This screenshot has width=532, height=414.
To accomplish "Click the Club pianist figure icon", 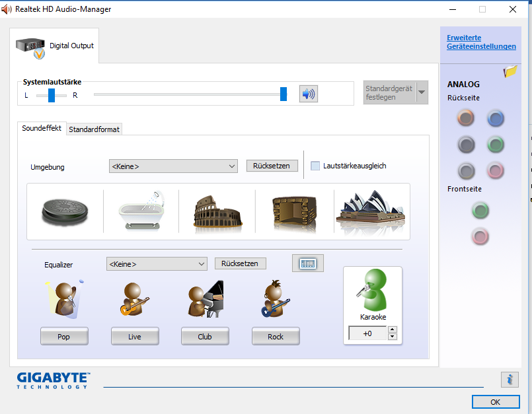I will pos(206,299).
